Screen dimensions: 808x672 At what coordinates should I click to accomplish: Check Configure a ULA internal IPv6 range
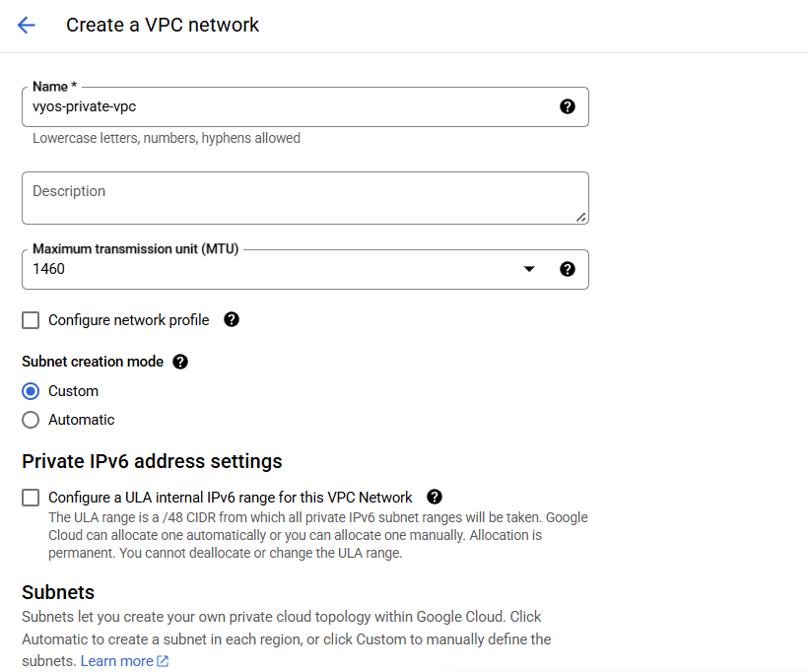click(31, 497)
